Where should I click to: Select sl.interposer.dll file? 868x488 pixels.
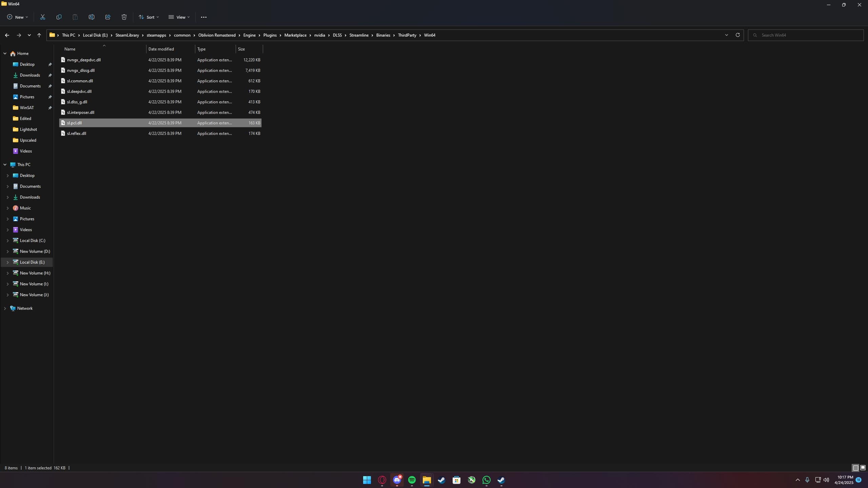(160, 113)
